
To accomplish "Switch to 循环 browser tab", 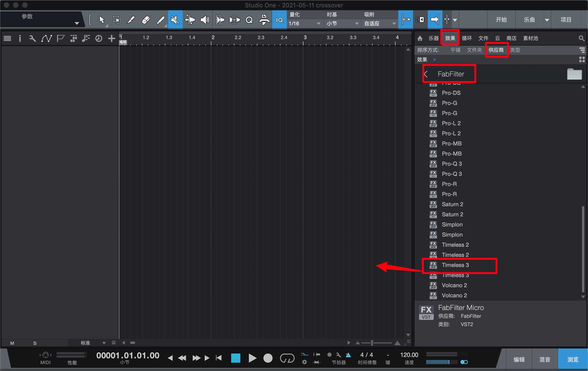I will coord(467,38).
